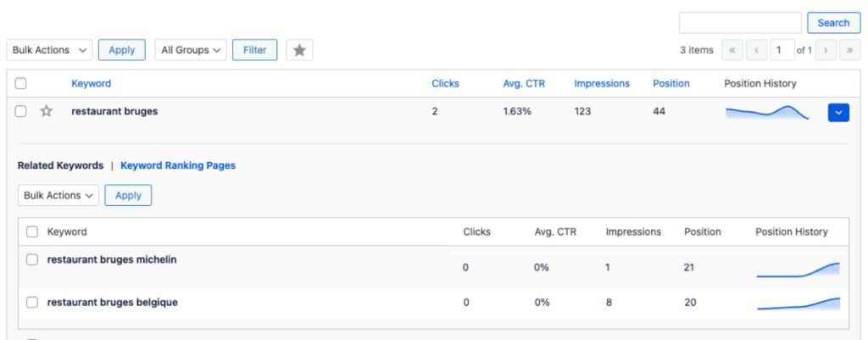Click the Filter button
The height and width of the screenshot is (340, 868).
(254, 50)
